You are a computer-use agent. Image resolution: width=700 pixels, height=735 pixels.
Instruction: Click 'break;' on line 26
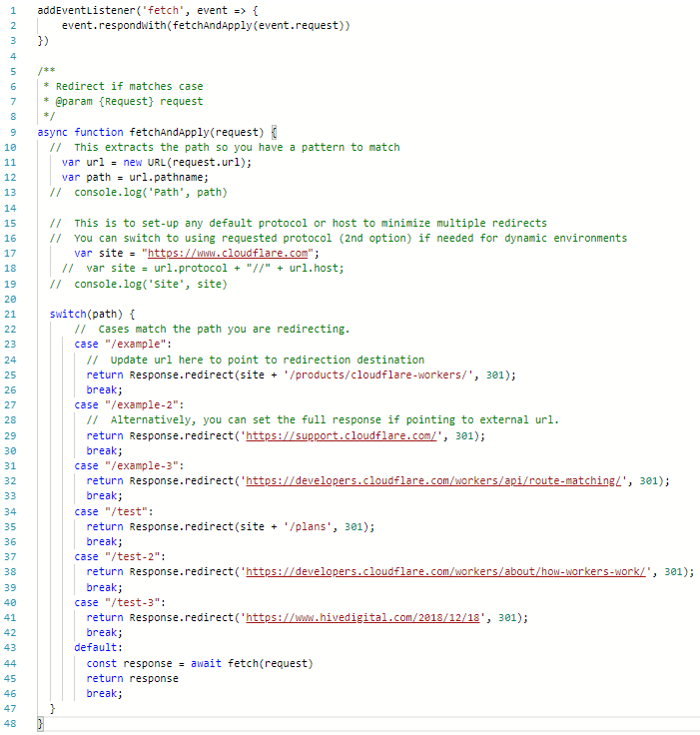(105, 390)
